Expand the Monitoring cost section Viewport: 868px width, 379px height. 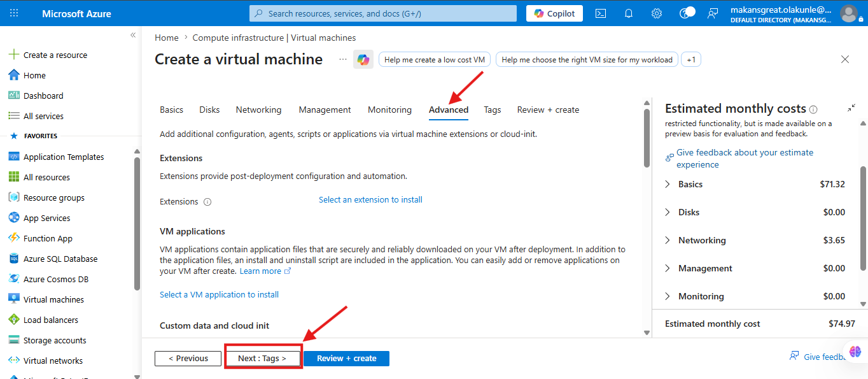coord(668,296)
